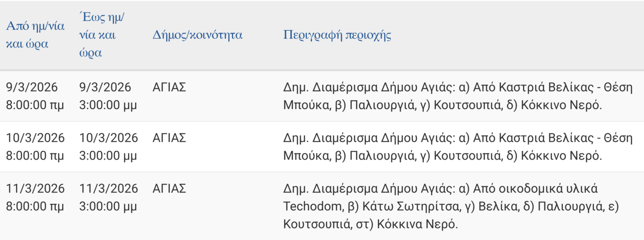
Task: Select the "Περιγραφή περιοχής" column header
Action: tap(337, 35)
